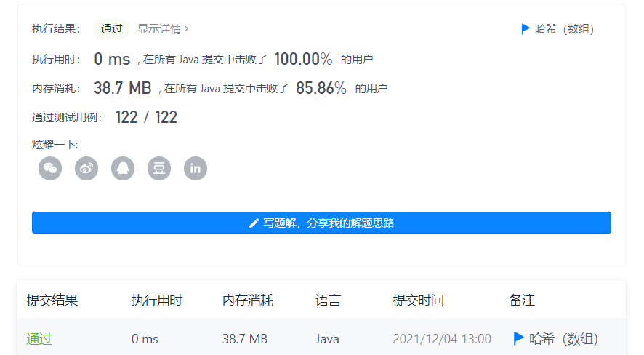Click the flag icon in the submission table row
644x355 pixels.
click(x=519, y=338)
